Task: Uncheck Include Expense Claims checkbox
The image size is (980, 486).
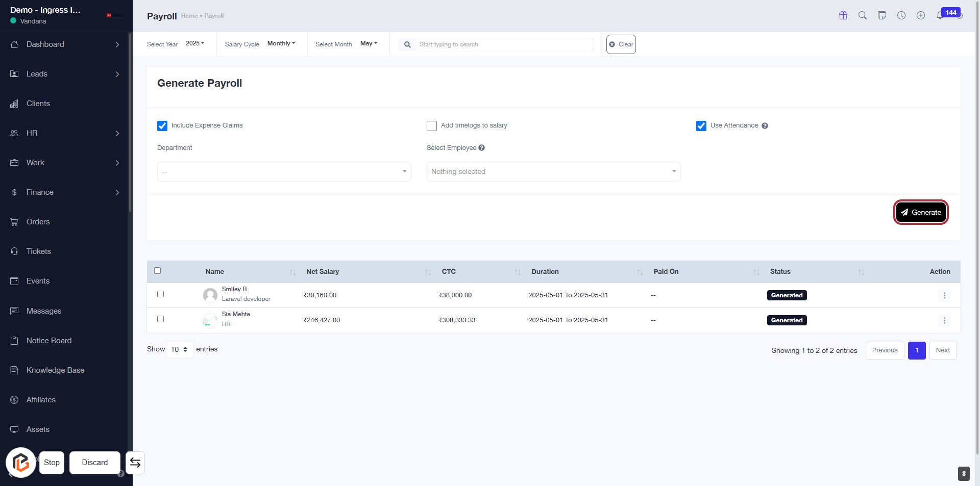Action: coord(162,126)
